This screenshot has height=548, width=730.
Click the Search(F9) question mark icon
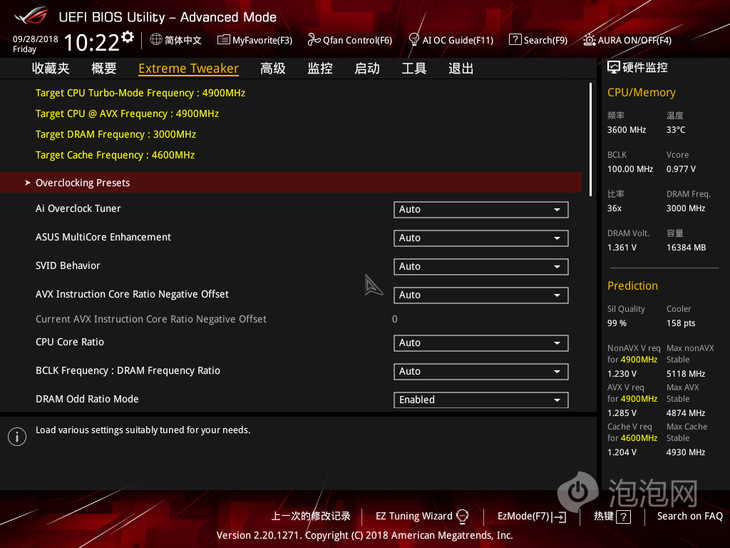pos(515,40)
